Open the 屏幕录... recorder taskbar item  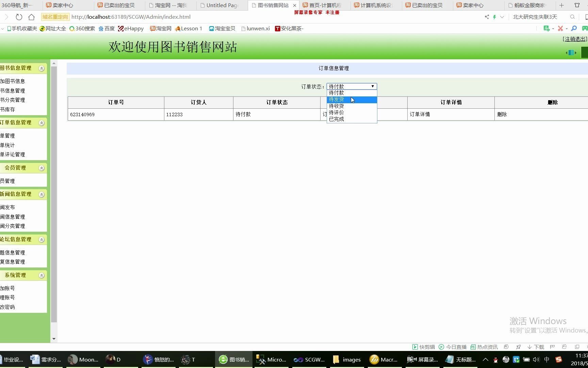coord(423,359)
